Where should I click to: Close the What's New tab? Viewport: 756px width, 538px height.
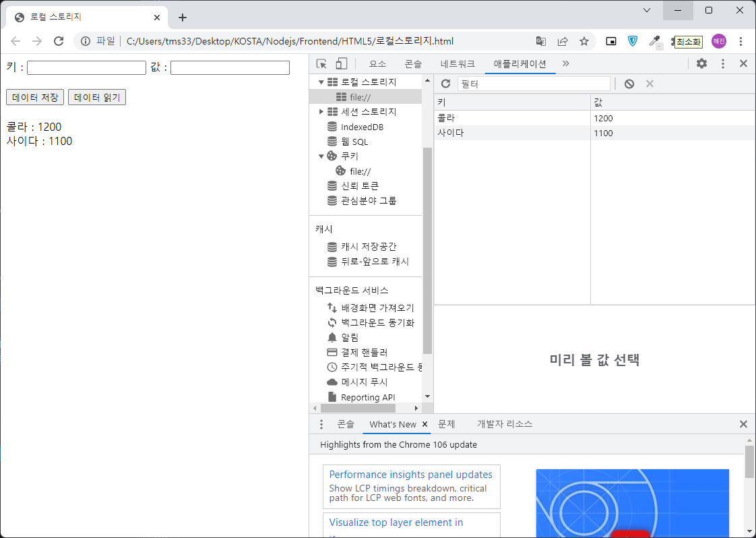(x=424, y=424)
